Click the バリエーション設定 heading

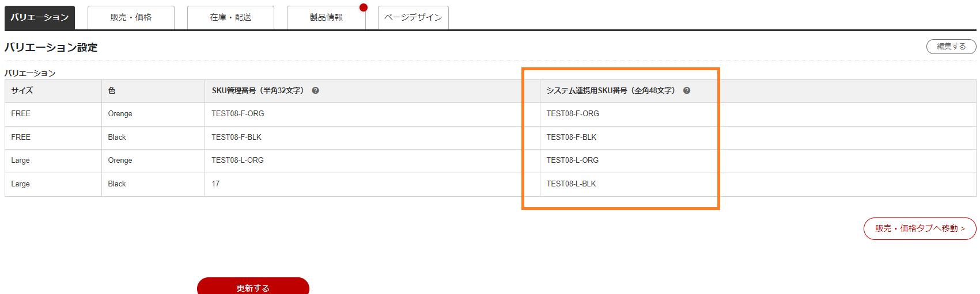click(51, 47)
